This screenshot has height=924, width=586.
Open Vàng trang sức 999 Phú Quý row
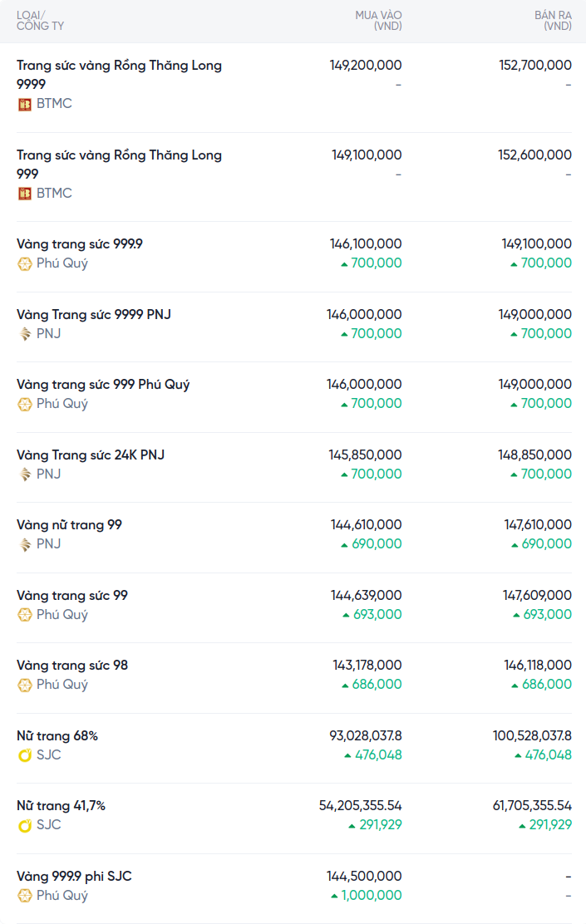103,385
